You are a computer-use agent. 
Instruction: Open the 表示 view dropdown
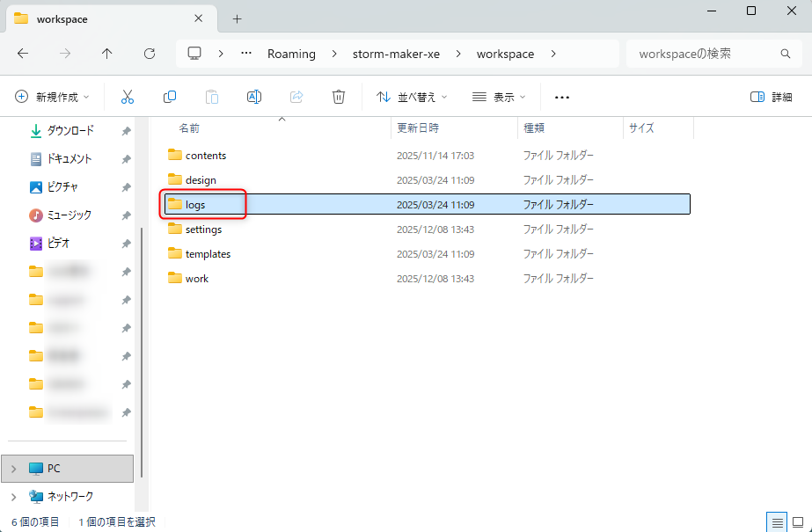[x=499, y=97]
